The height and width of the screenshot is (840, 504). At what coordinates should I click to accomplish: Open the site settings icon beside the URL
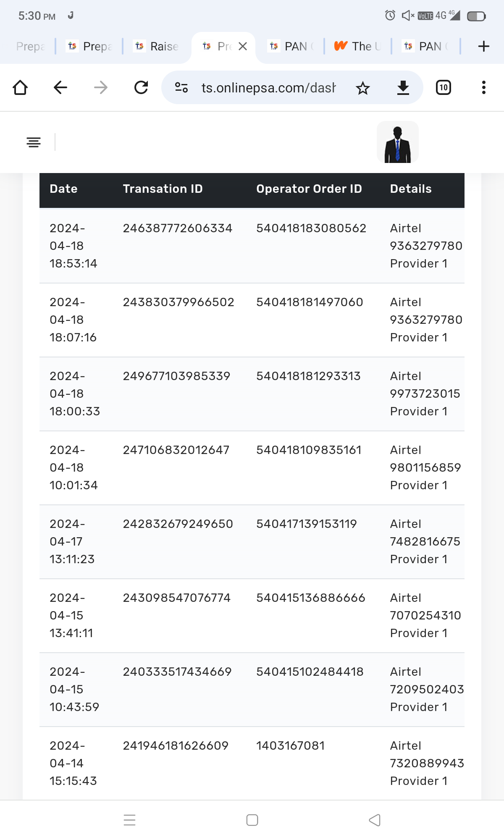tap(181, 87)
